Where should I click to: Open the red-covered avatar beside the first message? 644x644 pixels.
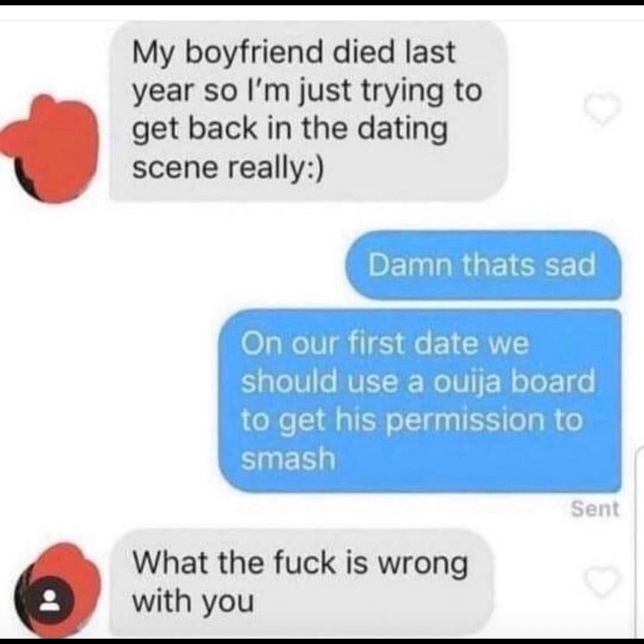(x=51, y=148)
